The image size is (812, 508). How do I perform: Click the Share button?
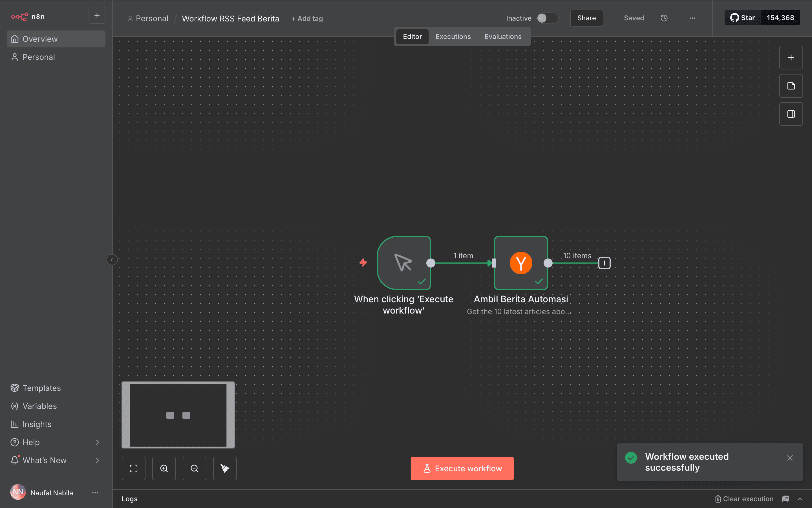pos(586,18)
